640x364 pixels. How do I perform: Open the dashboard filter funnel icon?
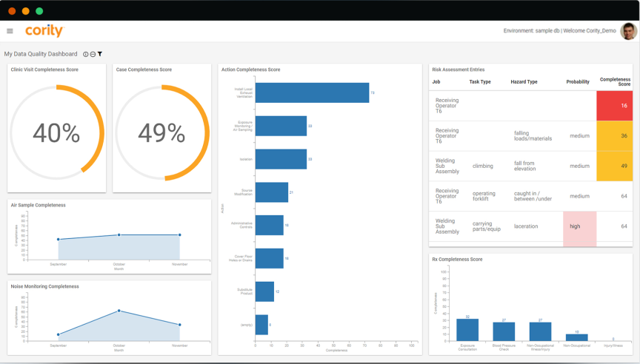[100, 54]
